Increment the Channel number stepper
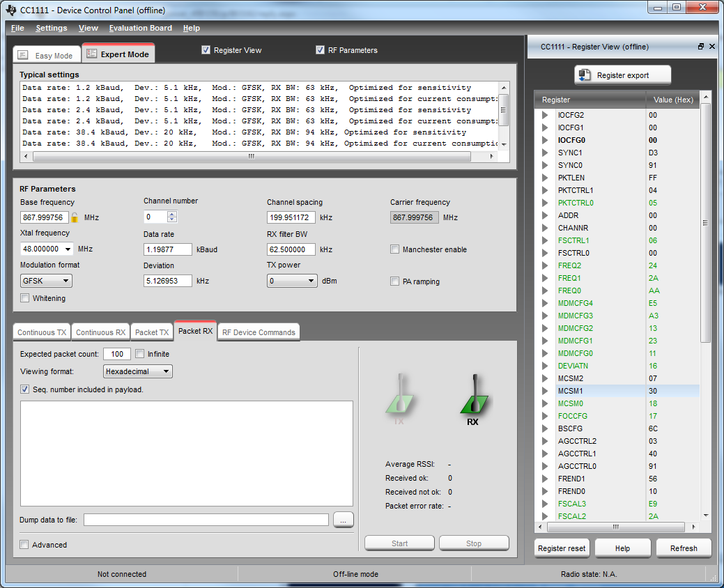This screenshot has height=588, width=724. (172, 214)
